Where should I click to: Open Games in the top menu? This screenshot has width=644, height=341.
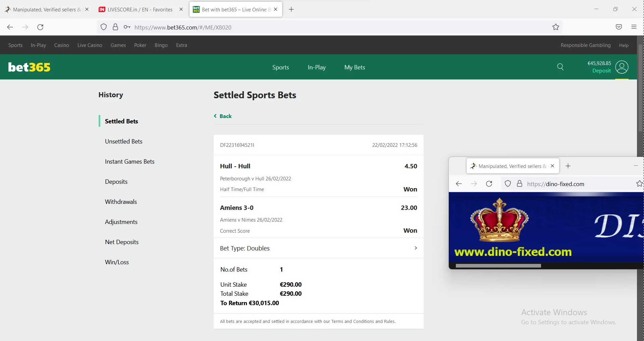coord(118,45)
